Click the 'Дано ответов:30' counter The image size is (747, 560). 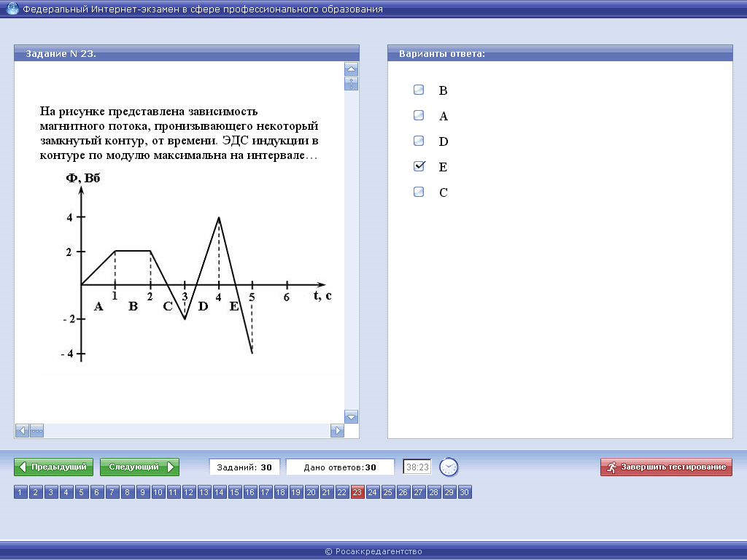tap(340, 467)
